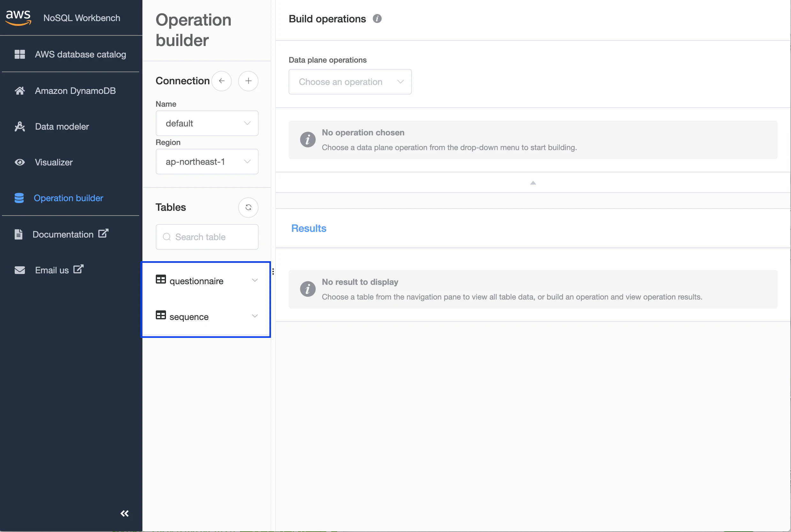Click the AWS logo
Screen dimensions: 791x532
point(18,18)
